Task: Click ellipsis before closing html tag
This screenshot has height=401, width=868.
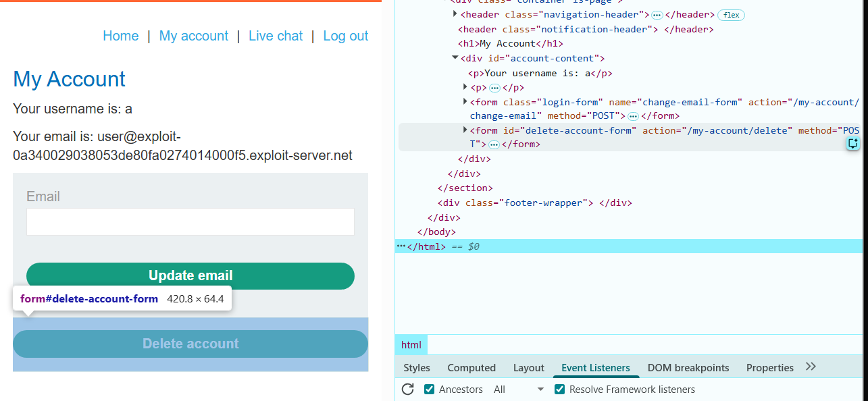Action: pos(401,246)
